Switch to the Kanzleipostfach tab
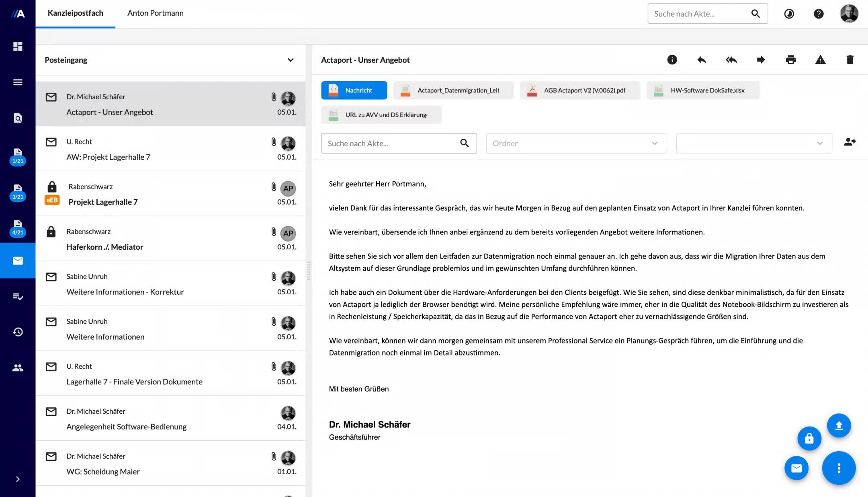Screen dimensions: 868x497 coord(75,13)
